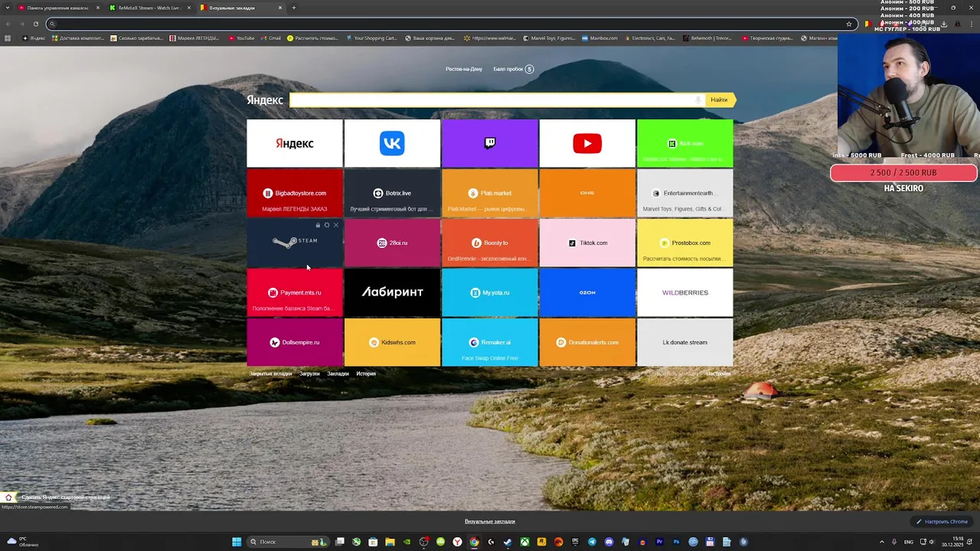Screen dimensions: 980x551
Task: Open Premiere Pro from the taskbar
Action: tap(659, 542)
